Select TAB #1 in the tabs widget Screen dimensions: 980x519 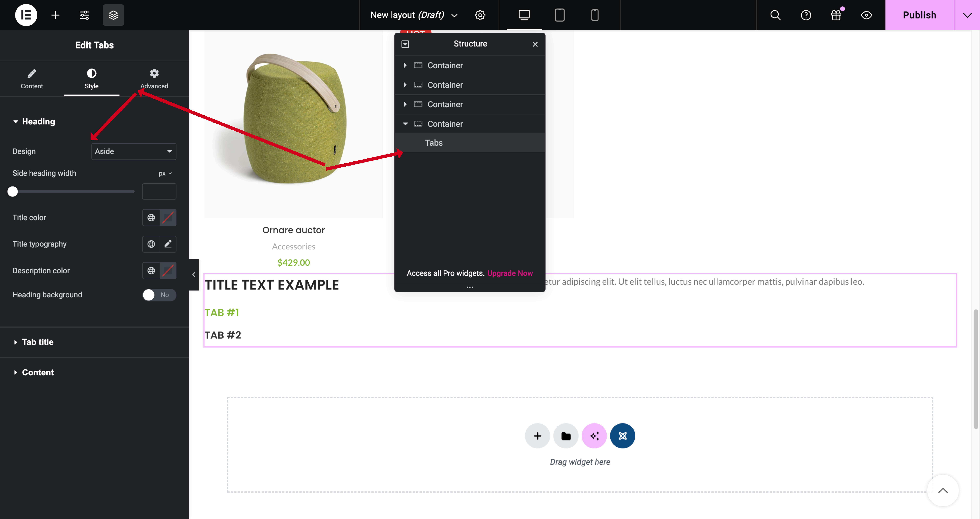click(222, 313)
